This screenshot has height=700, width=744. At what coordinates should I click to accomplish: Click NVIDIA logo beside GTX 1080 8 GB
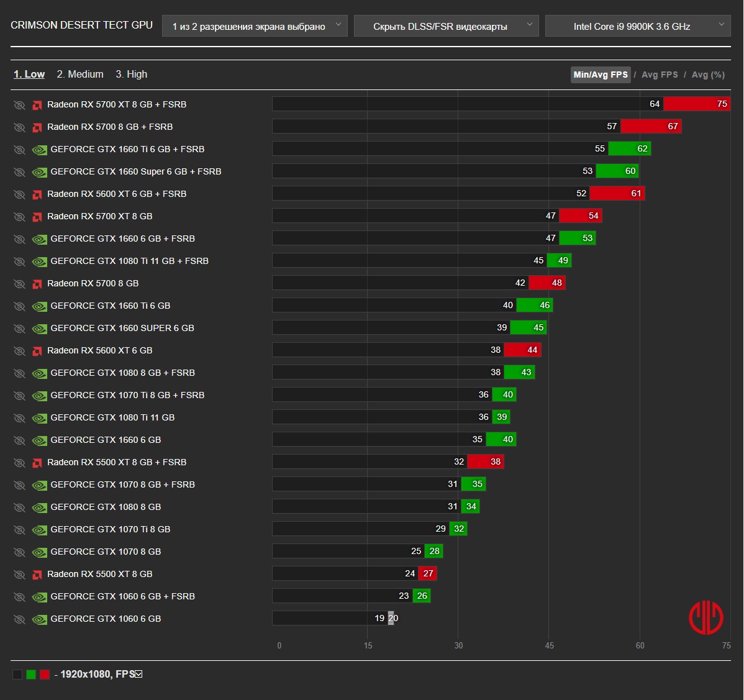point(39,507)
